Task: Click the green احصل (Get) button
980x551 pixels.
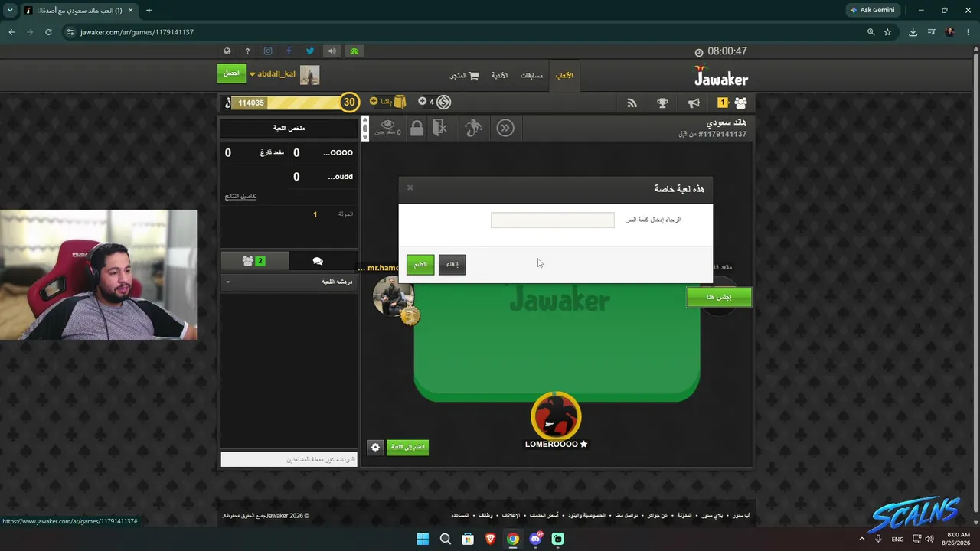Action: coord(231,73)
